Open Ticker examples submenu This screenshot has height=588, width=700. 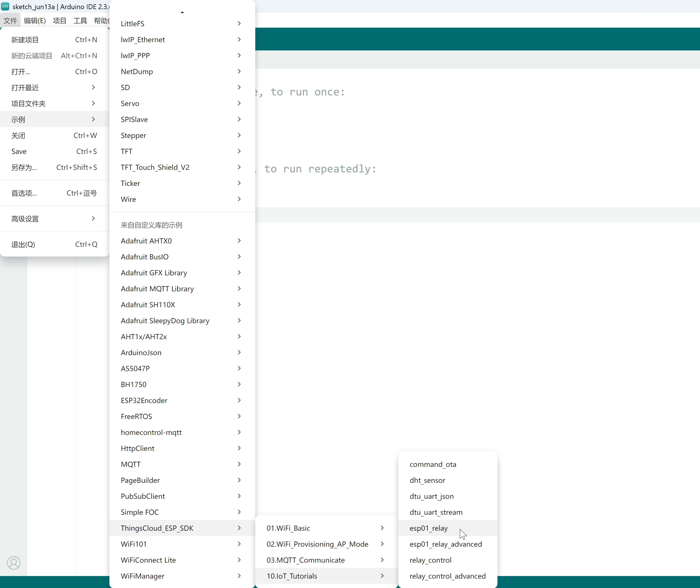[x=182, y=184]
